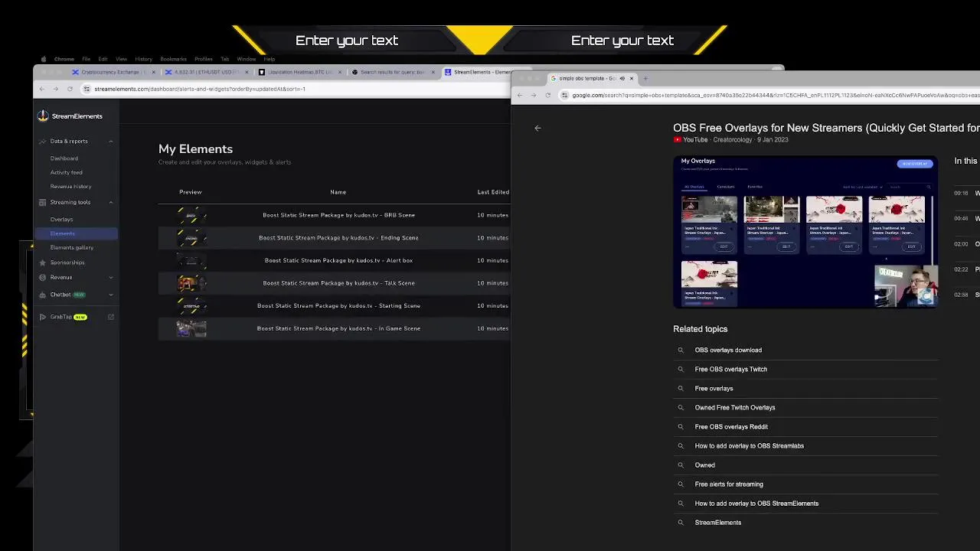Close the simple obs template tab

(632, 78)
